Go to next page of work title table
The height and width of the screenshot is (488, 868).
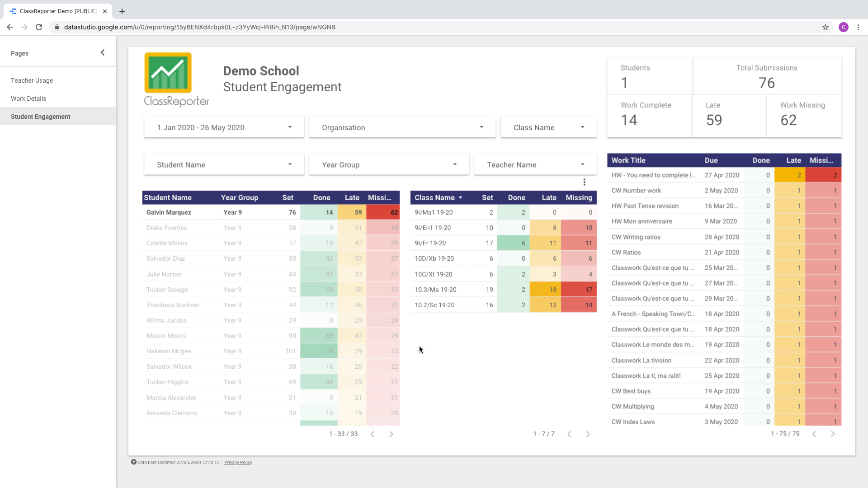coord(833,434)
